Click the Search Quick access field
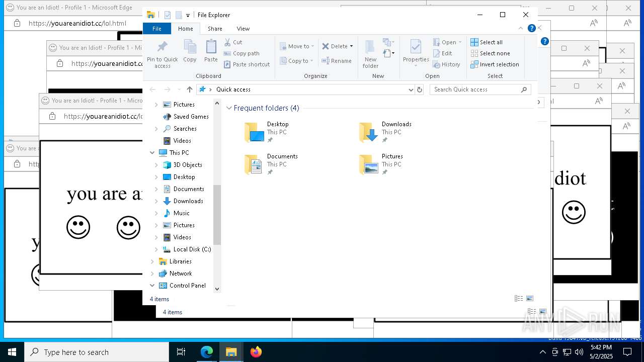 [x=480, y=89]
